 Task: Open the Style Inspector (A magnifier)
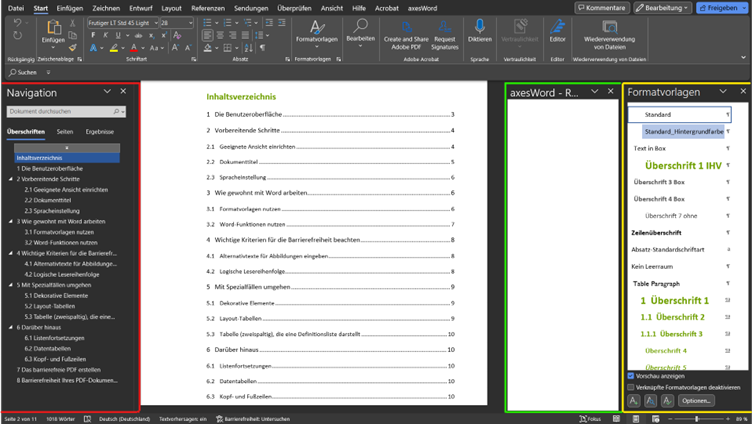click(650, 400)
